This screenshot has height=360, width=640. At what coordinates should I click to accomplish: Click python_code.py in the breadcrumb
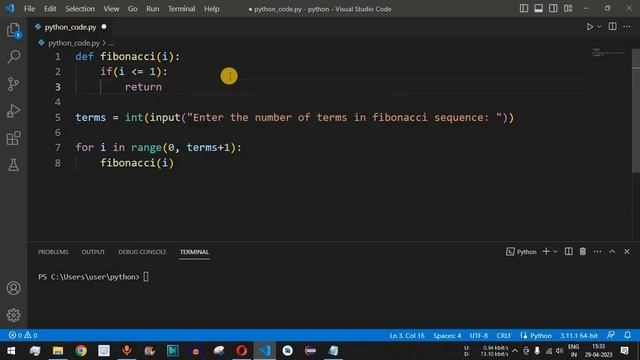pyautogui.click(x=73, y=43)
